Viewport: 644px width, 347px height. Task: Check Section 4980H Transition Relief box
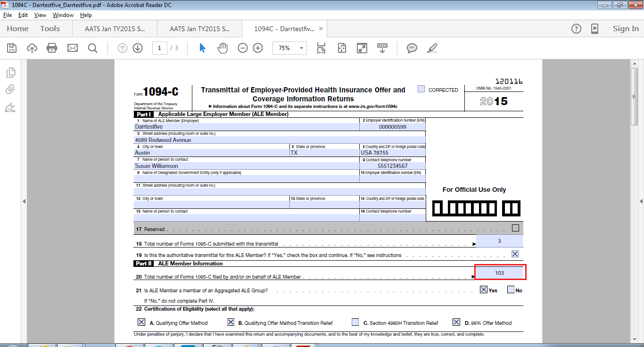(x=355, y=322)
